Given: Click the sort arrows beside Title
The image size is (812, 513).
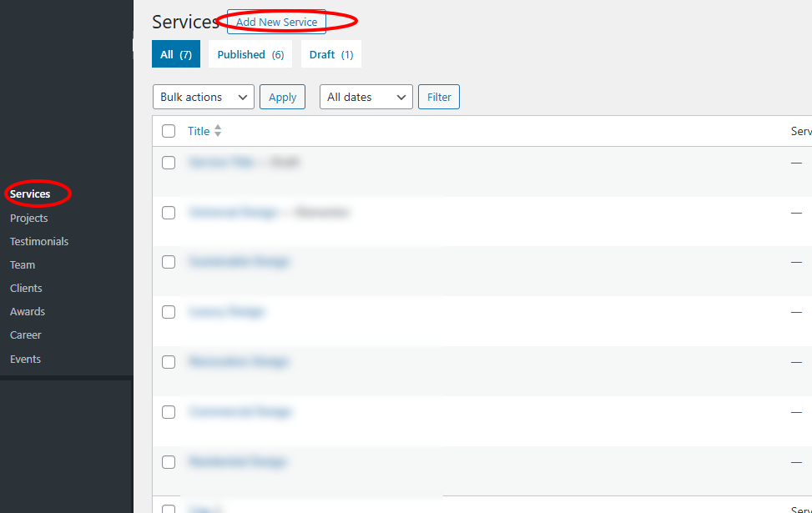Looking at the screenshot, I should coord(218,131).
